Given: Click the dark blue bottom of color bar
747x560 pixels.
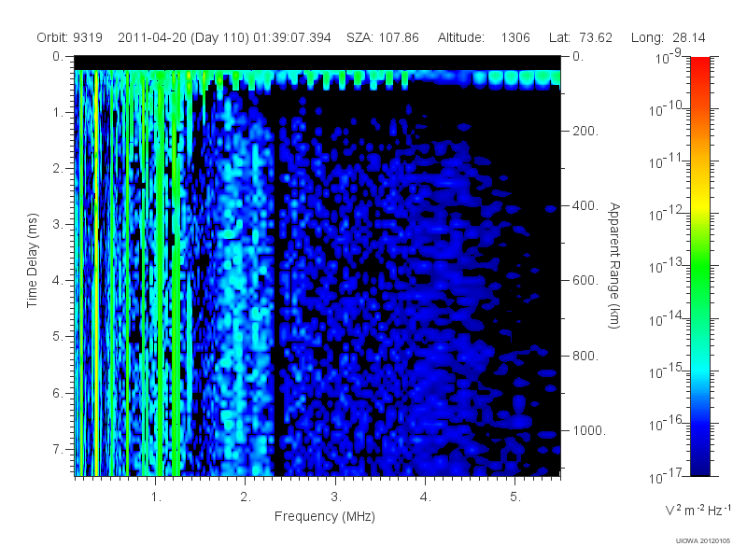Looking at the screenshot, I should (699, 467).
